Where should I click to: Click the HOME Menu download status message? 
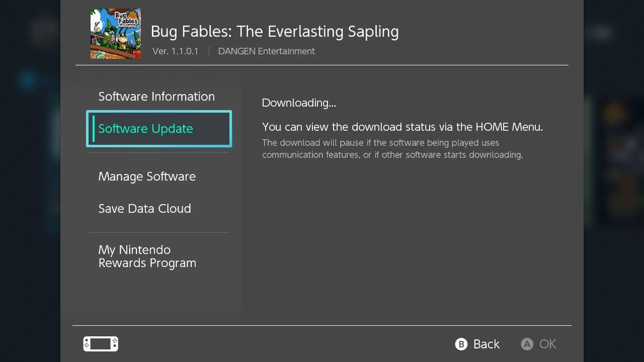402,127
